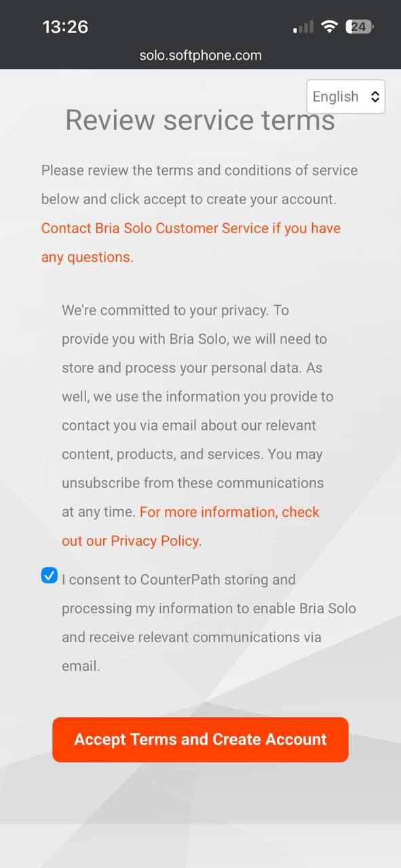
Task: Tap the 13:26 clock in status bar
Action: point(65,27)
